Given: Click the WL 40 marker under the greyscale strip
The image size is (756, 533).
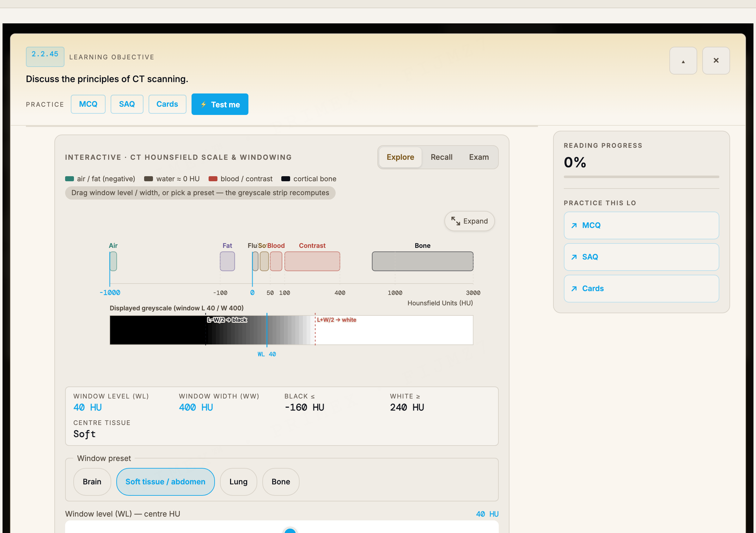Looking at the screenshot, I should [x=267, y=354].
